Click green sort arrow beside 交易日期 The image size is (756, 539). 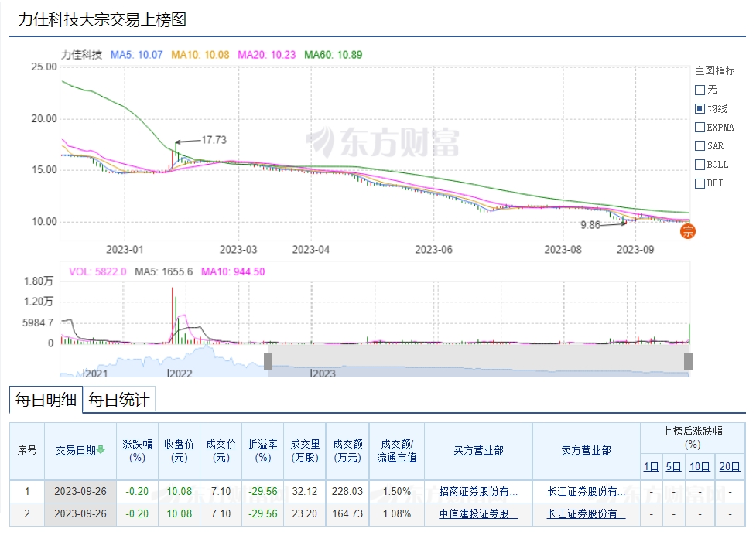tap(101, 450)
